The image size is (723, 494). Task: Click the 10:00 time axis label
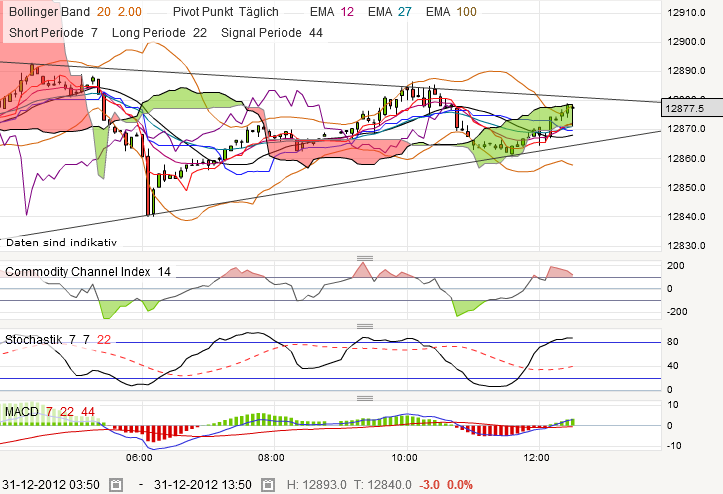point(404,458)
